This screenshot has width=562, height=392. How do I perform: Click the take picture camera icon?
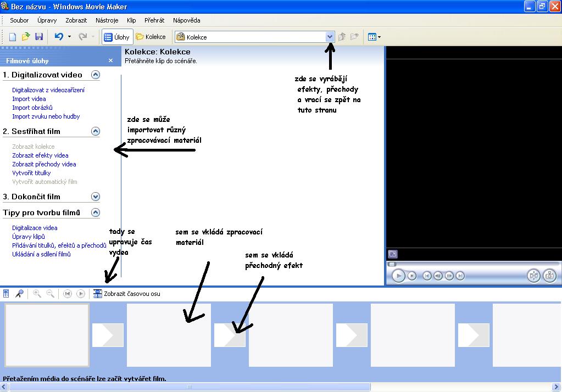pos(549,276)
